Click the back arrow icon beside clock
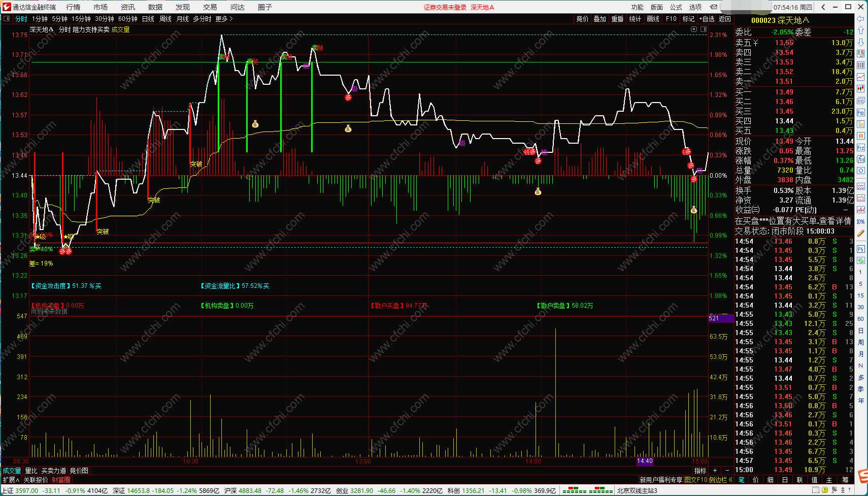The image size is (868, 496). pyautogui.click(x=823, y=7)
